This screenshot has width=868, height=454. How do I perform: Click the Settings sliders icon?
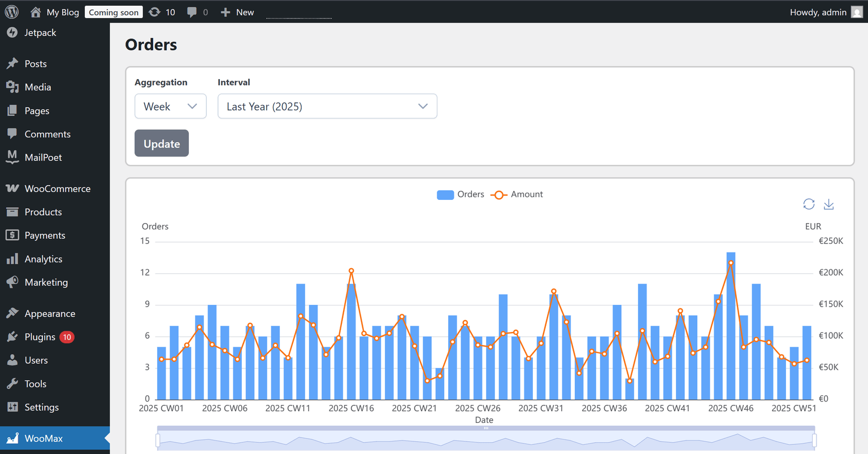tap(12, 407)
